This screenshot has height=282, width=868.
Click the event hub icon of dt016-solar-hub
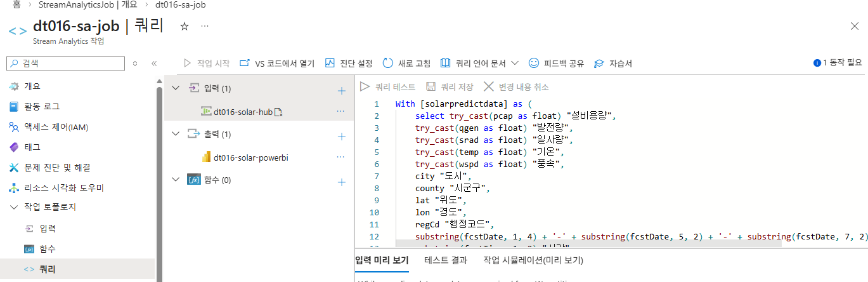coord(206,111)
